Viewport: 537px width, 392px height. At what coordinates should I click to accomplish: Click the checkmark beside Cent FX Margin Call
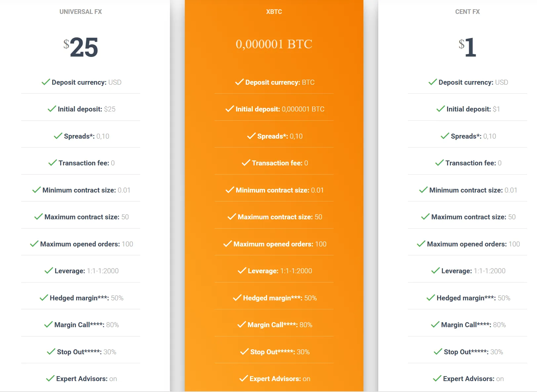pyautogui.click(x=435, y=325)
